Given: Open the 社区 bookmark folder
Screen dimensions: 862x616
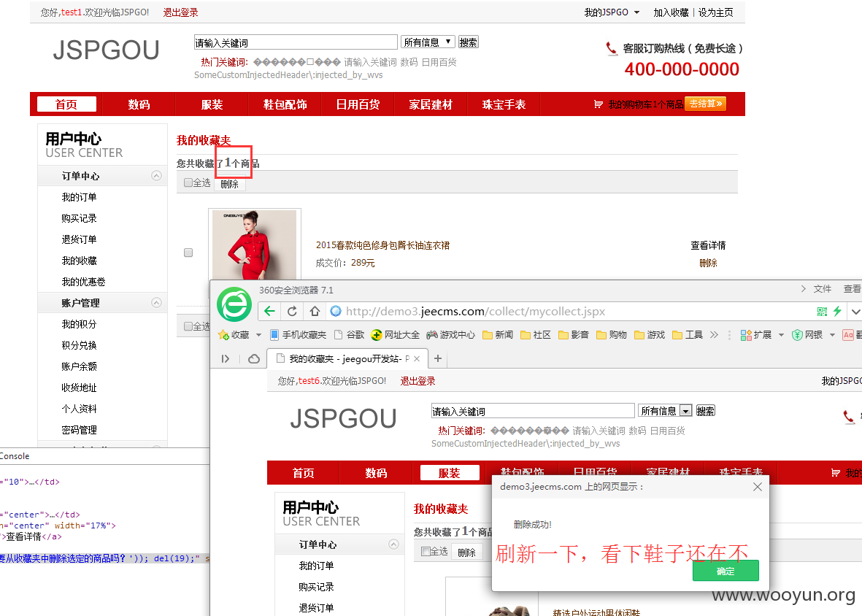Looking at the screenshot, I should (536, 335).
